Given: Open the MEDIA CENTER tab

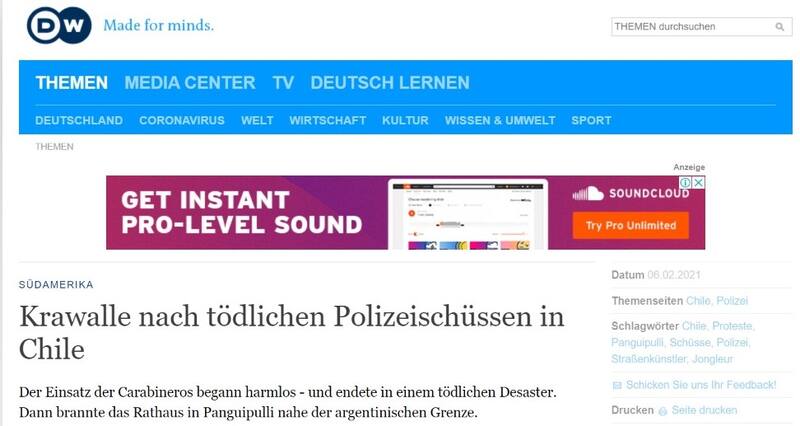Looking at the screenshot, I should [x=190, y=83].
